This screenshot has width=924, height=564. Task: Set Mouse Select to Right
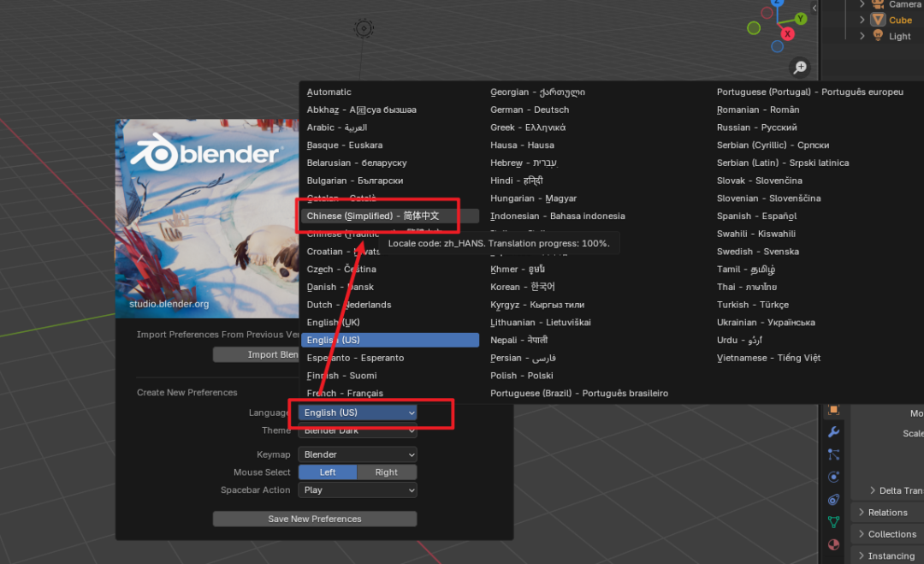[x=387, y=472]
